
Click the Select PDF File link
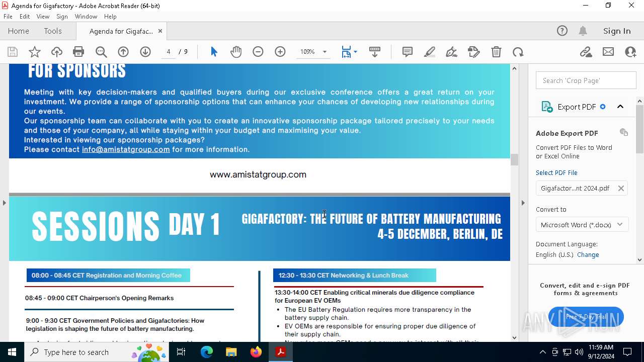[x=556, y=172]
